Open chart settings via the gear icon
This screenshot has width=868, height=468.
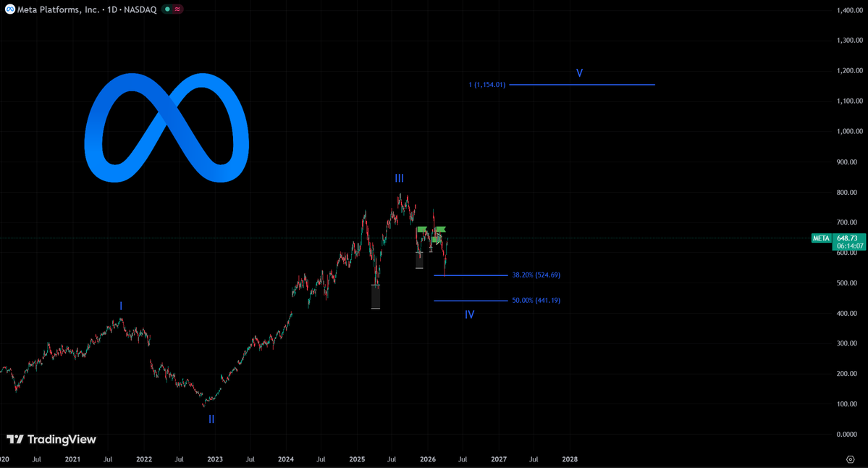[851, 459]
